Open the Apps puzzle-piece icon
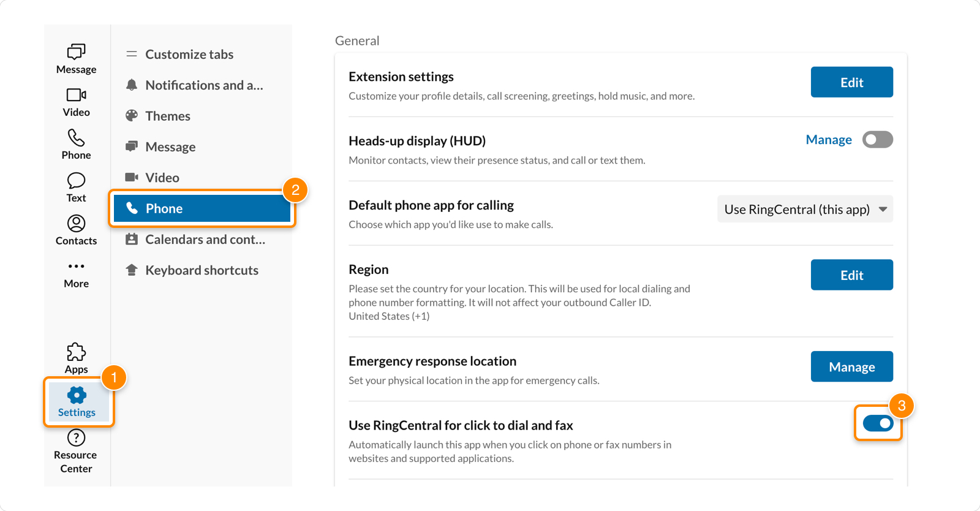This screenshot has height=511, width=980. tap(75, 352)
